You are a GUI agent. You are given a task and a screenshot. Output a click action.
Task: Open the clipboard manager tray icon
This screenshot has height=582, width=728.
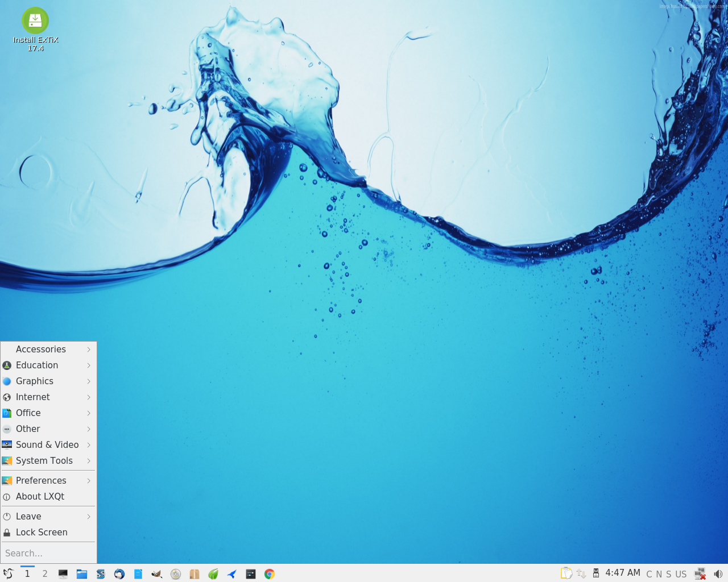coord(566,573)
